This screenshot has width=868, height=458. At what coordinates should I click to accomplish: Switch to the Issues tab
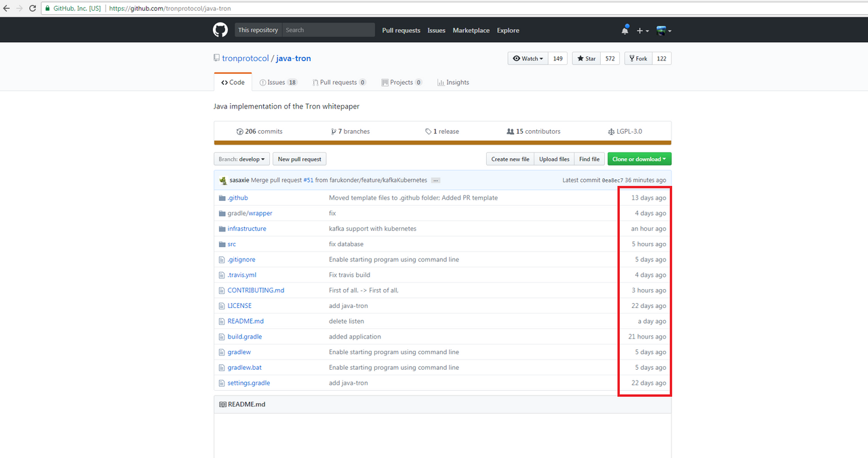pos(278,82)
